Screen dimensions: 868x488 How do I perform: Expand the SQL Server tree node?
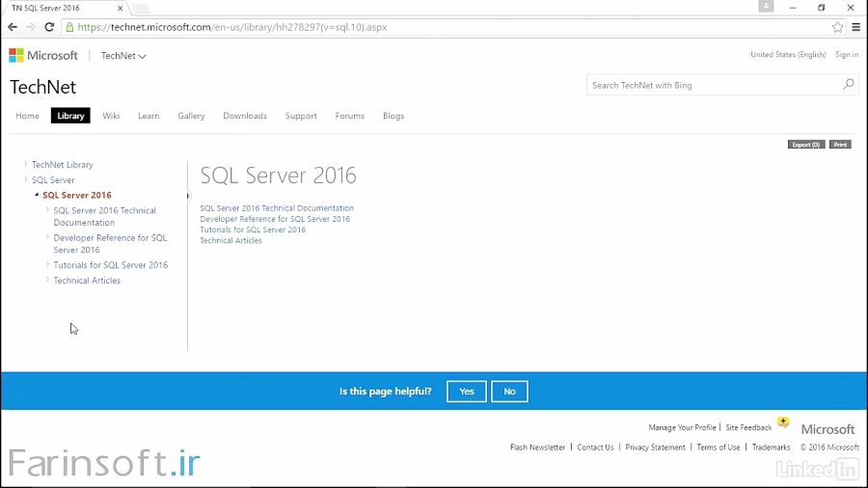click(x=25, y=179)
